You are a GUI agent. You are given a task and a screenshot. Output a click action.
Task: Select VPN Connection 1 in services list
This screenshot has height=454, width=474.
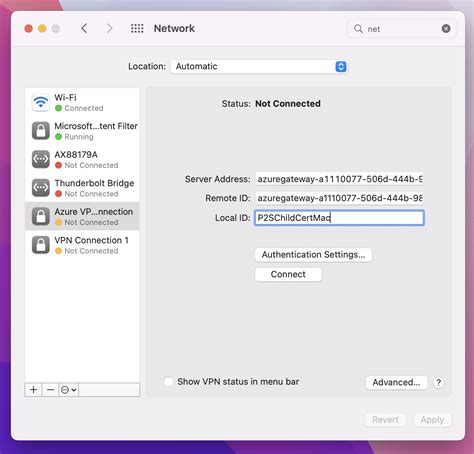coord(82,245)
